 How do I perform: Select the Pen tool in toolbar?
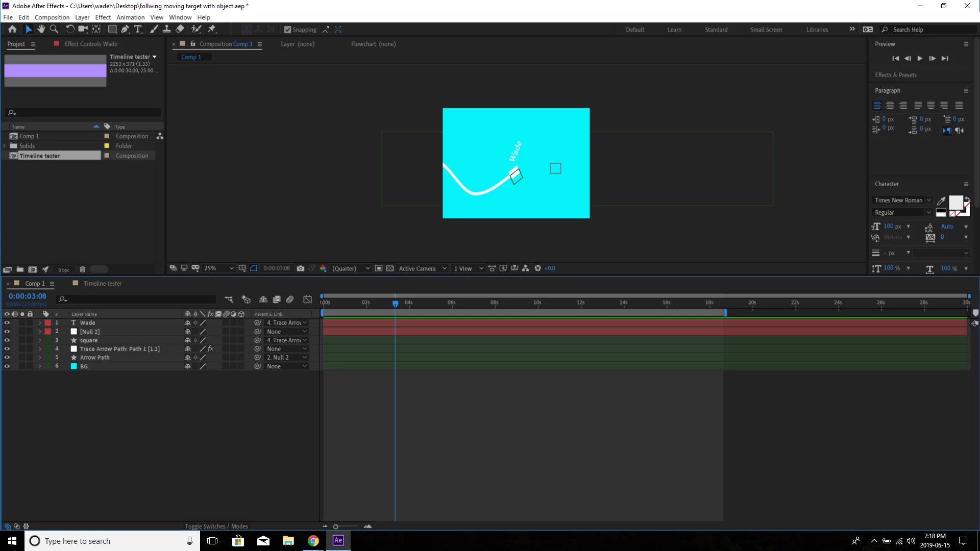pos(125,30)
